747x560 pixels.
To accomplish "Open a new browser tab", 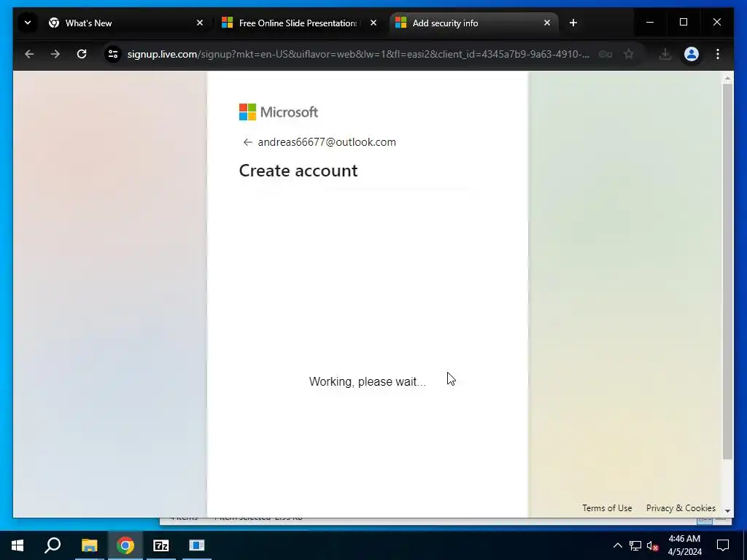I will click(573, 23).
